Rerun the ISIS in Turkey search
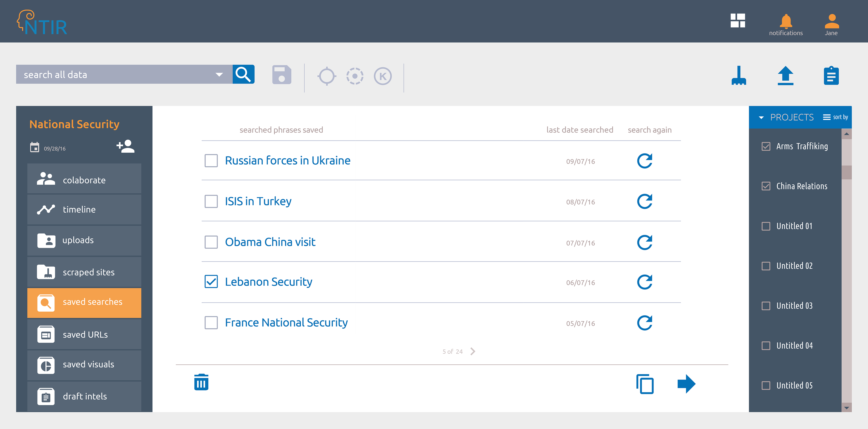Screen dimensions: 868x429 pyautogui.click(x=645, y=201)
